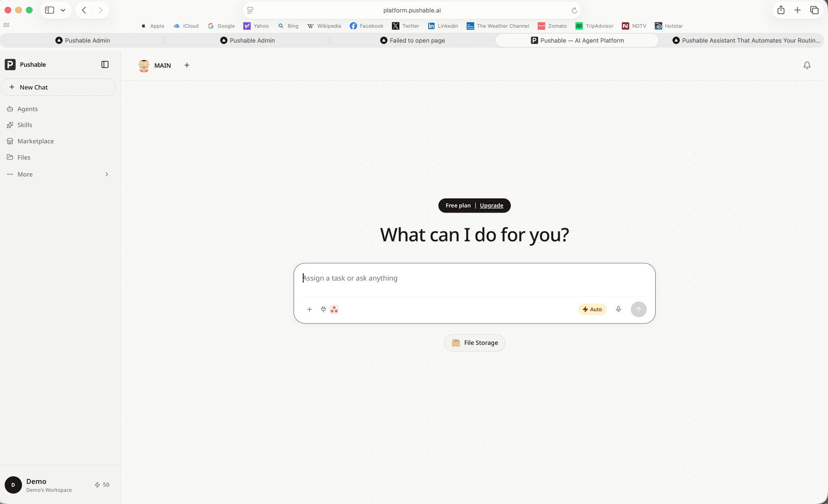This screenshot has height=504, width=828.
Task: Open notifications bell
Action: pyautogui.click(x=807, y=65)
